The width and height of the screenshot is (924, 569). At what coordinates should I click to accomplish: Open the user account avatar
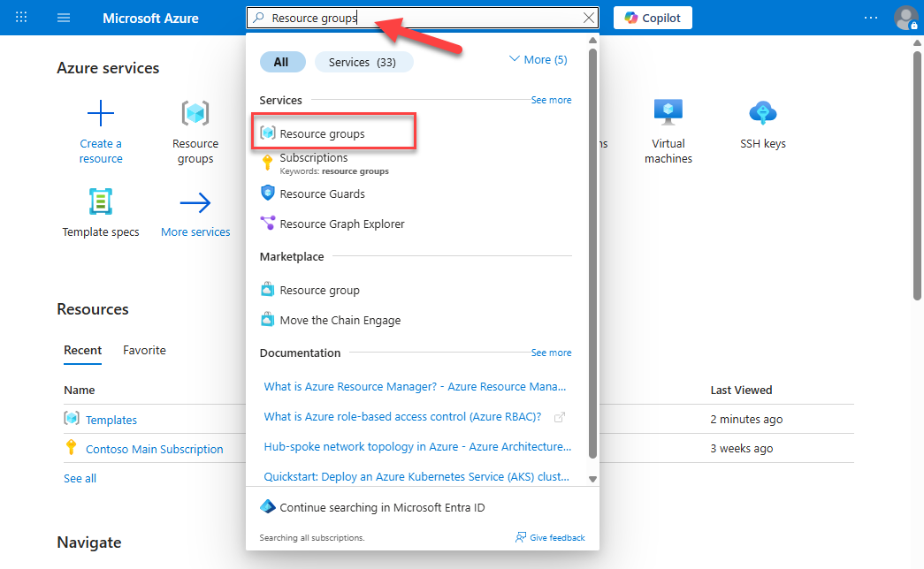(906, 18)
